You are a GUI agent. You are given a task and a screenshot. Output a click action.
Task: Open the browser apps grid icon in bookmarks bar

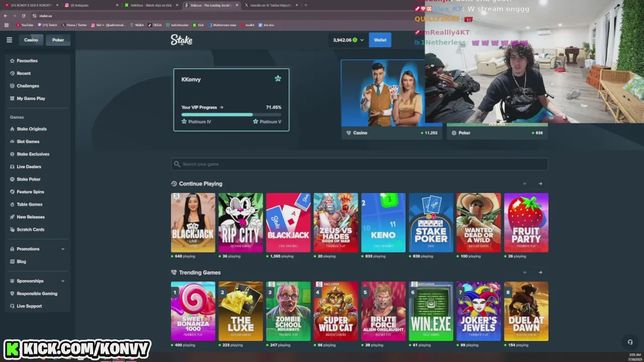tap(7, 25)
